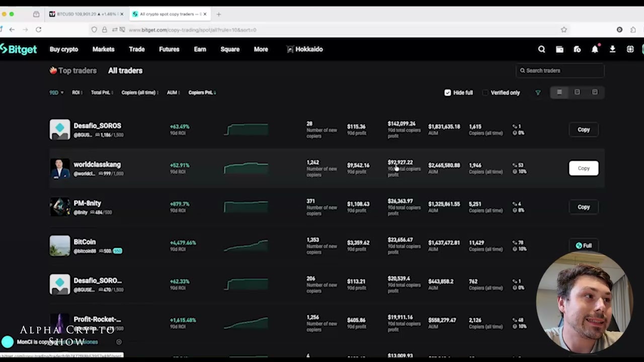
Task: Click the +4,479.66% ROI value
Action: pyautogui.click(x=183, y=242)
